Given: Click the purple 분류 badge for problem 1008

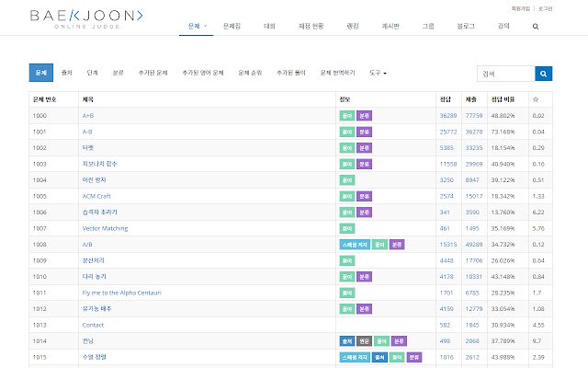Looking at the screenshot, I should [397, 245].
